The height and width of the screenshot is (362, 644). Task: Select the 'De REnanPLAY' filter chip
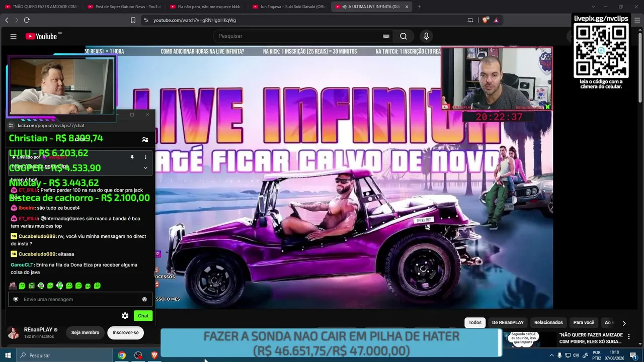click(x=508, y=323)
